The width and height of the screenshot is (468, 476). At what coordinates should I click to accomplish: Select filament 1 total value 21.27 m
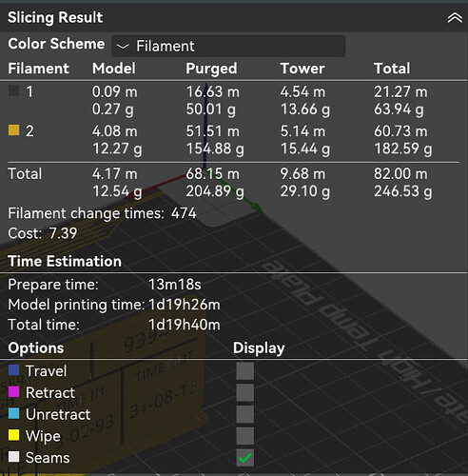(400, 92)
